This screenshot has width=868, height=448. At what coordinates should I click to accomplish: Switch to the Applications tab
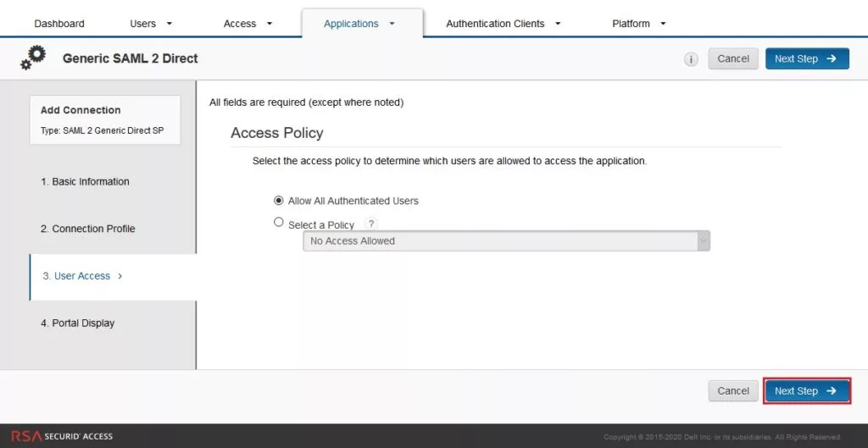[351, 24]
